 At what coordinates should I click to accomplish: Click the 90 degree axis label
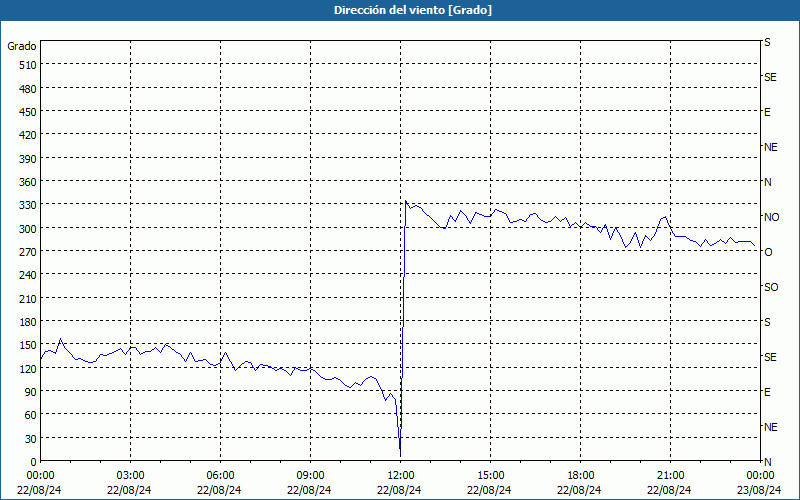pyautogui.click(x=31, y=392)
